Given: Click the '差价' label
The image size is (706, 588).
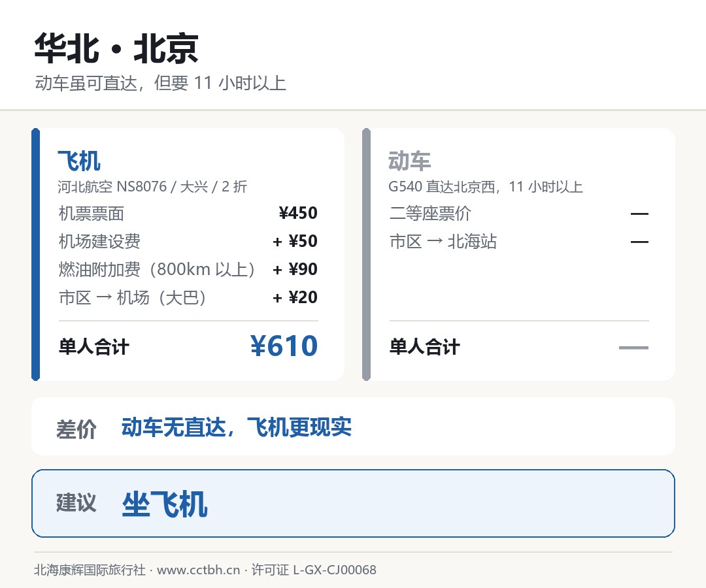Looking at the screenshot, I should [76, 429].
